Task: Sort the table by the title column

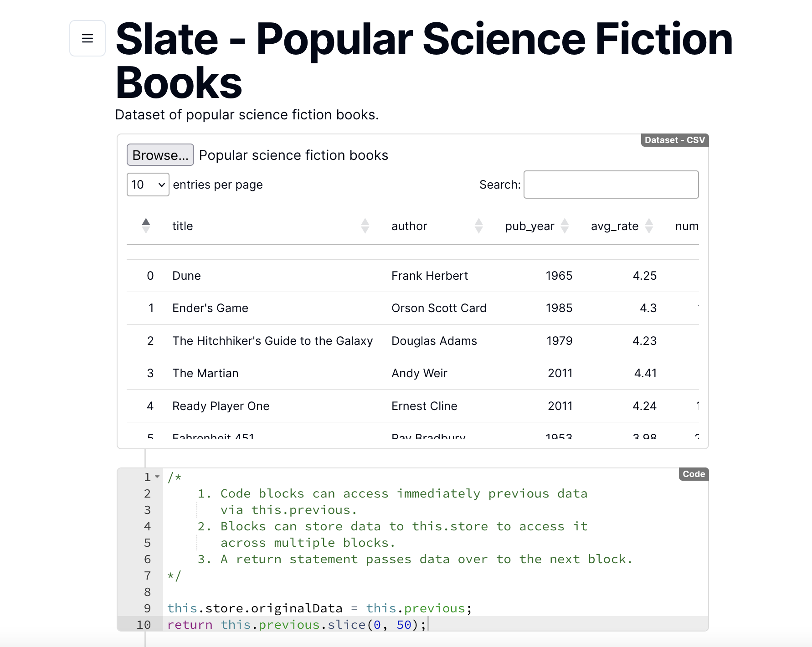Action: coord(365,226)
